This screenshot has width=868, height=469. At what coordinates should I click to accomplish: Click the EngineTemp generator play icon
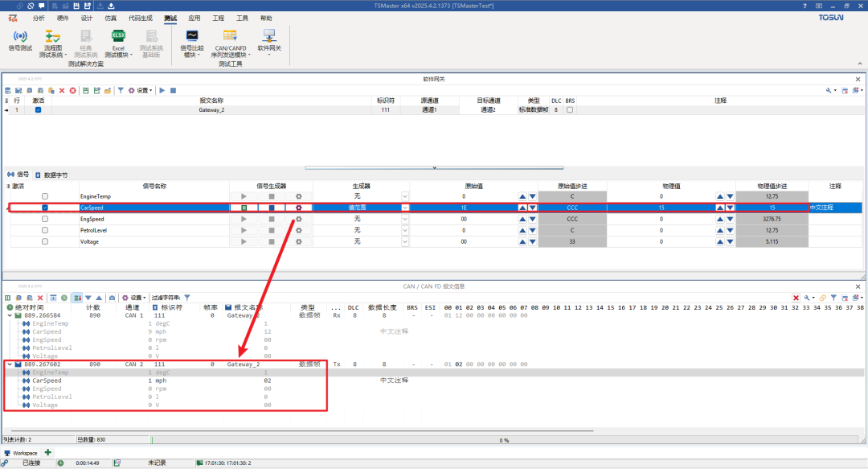point(244,196)
